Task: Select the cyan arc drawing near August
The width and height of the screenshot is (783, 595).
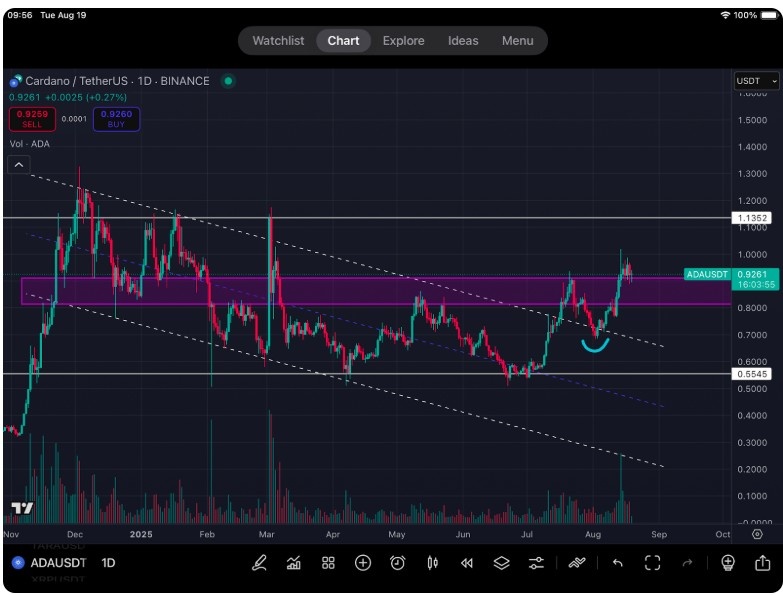Action: [x=595, y=345]
